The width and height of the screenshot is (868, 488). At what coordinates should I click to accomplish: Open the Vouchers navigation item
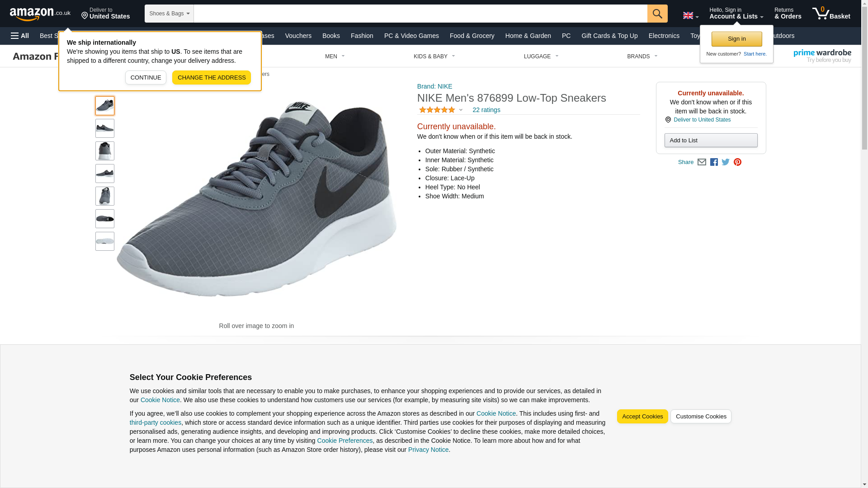click(x=298, y=36)
